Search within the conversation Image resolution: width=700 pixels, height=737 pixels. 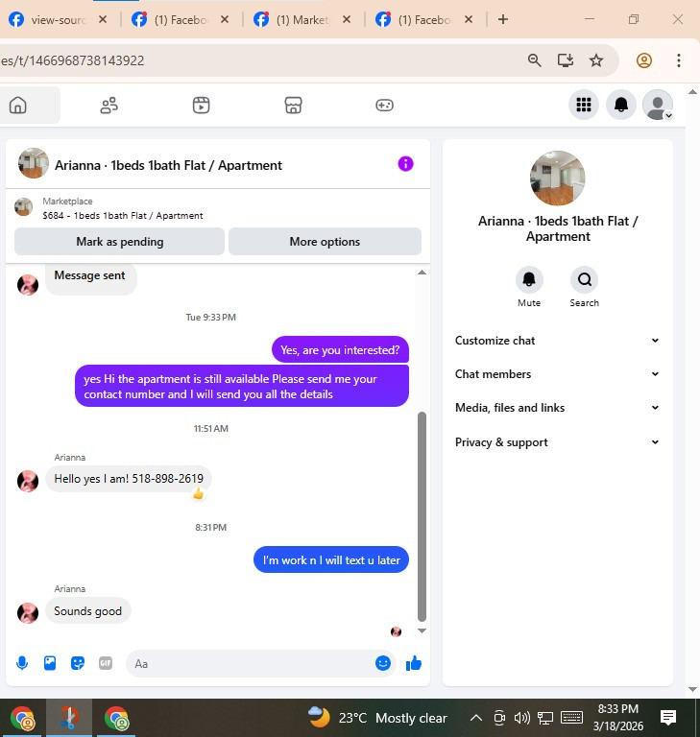click(584, 279)
